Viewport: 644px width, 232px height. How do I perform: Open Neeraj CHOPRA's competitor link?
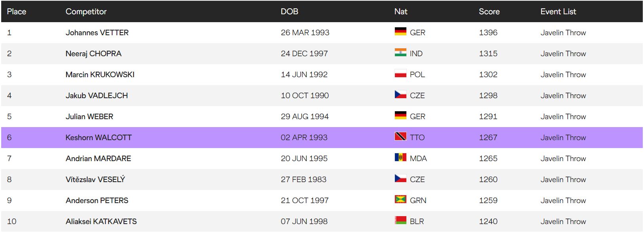tap(93, 53)
